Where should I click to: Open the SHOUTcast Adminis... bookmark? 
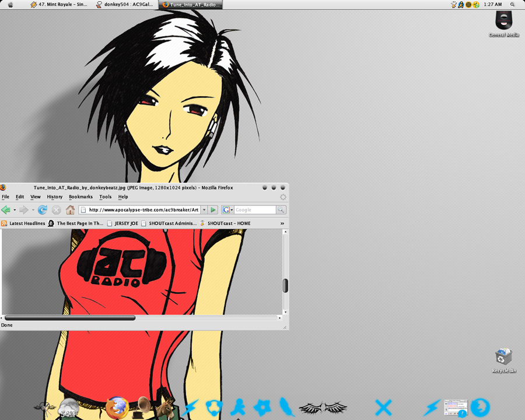tap(169, 223)
